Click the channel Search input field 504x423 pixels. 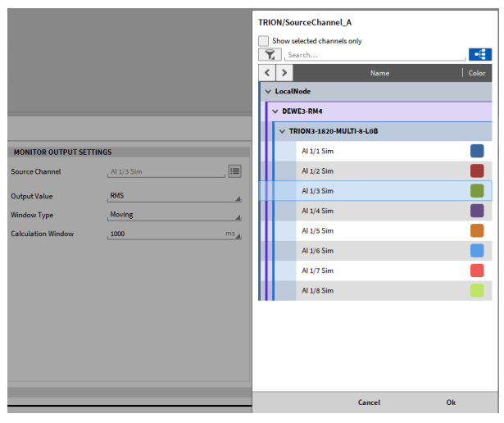pos(374,55)
